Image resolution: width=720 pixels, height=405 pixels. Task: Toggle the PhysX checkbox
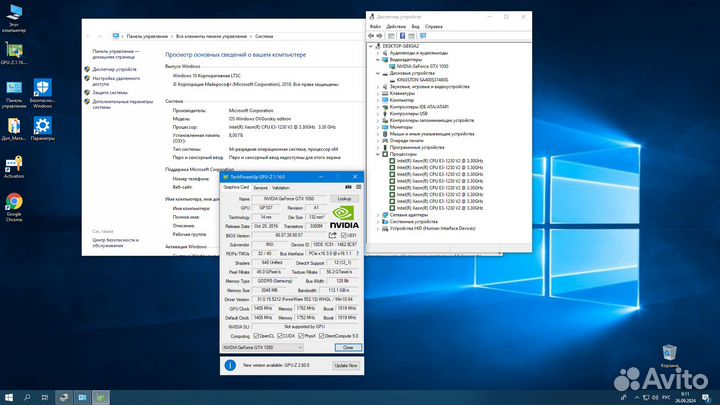click(301, 336)
